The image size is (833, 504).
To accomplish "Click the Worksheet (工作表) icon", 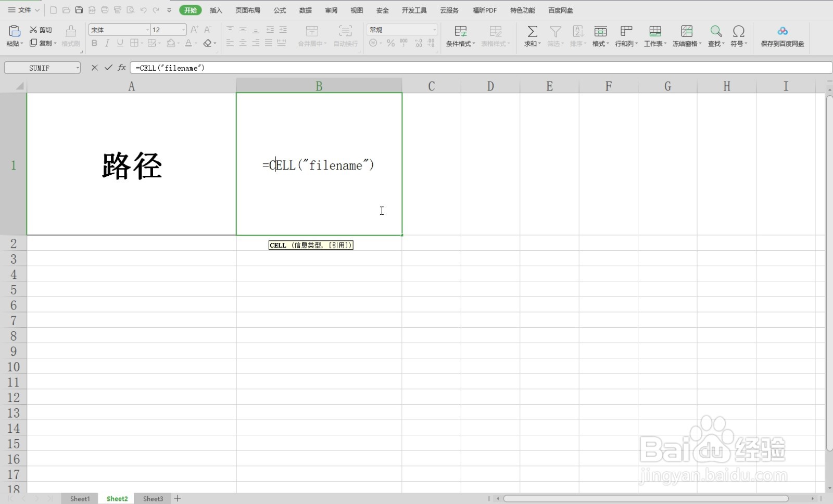I will point(655,31).
